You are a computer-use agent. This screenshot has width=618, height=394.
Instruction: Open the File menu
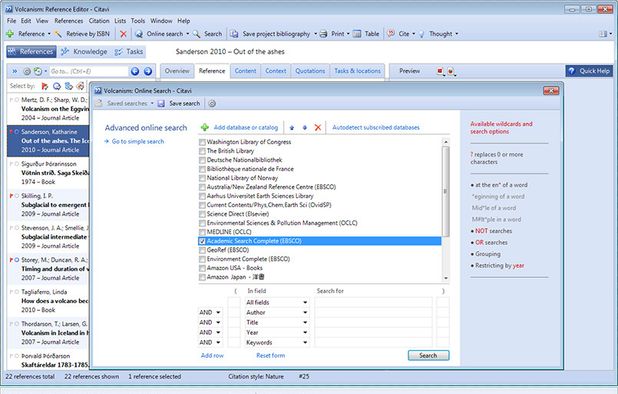11,21
